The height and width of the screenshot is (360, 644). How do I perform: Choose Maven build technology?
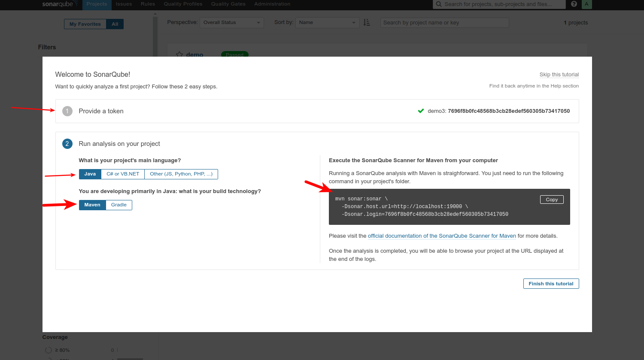[92, 205]
